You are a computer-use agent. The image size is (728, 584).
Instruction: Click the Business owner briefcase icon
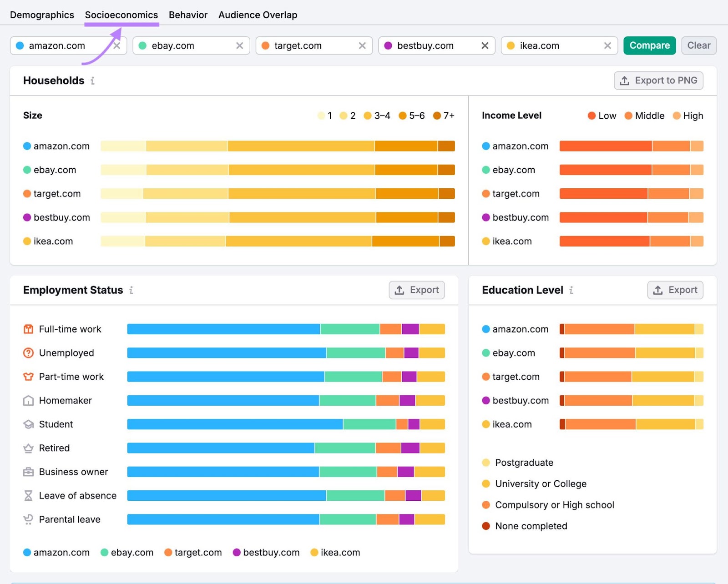click(28, 472)
